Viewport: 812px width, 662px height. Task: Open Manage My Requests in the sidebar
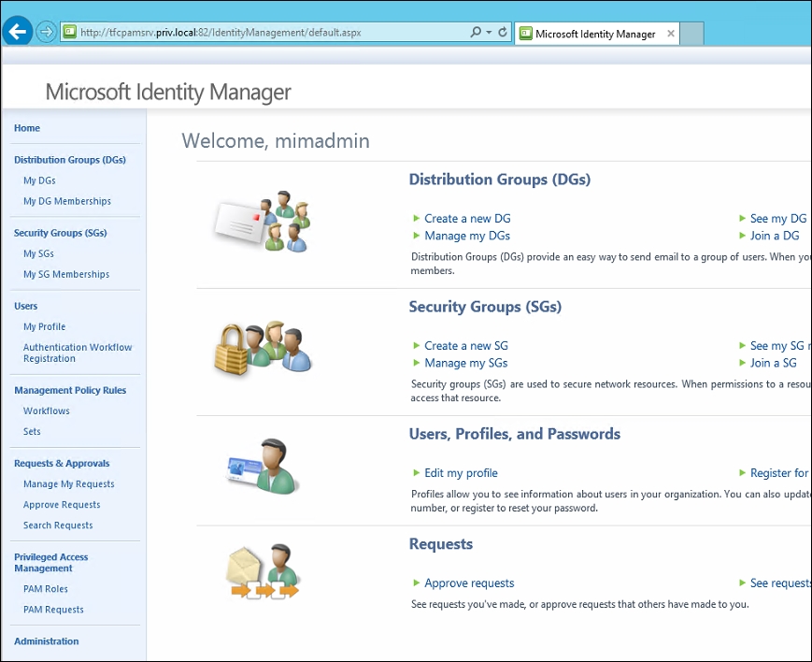coord(69,484)
